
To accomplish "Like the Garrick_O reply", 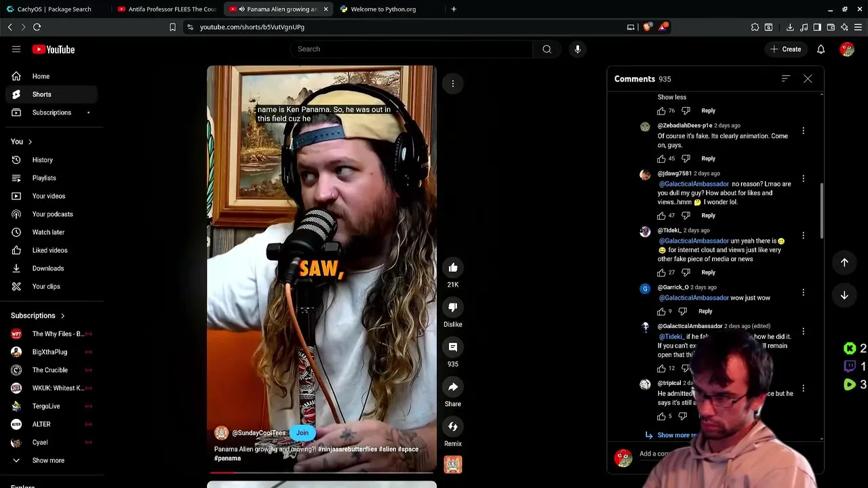I will coord(661,312).
